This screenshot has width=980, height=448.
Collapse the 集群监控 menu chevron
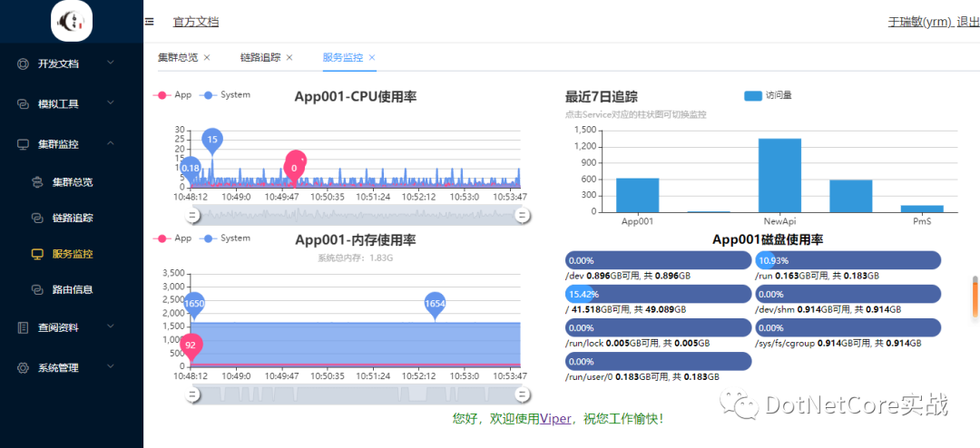pos(111,143)
